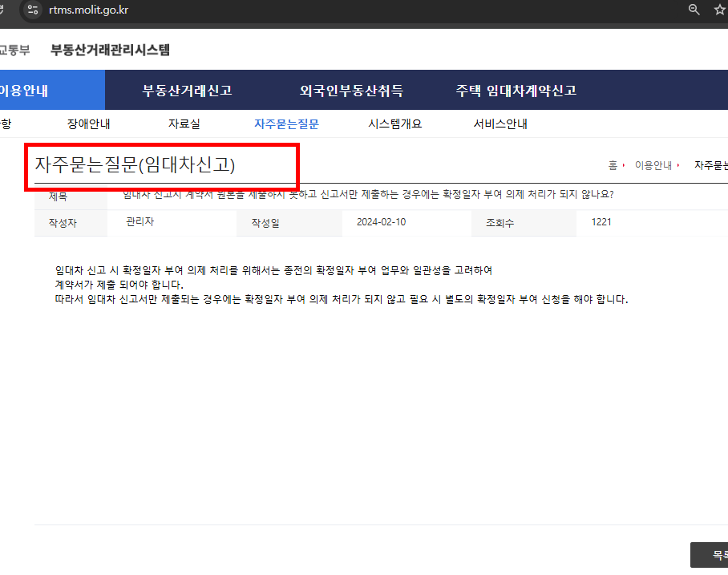Open the site information icon beside the URL
The width and height of the screenshot is (728, 575).
(32, 10)
